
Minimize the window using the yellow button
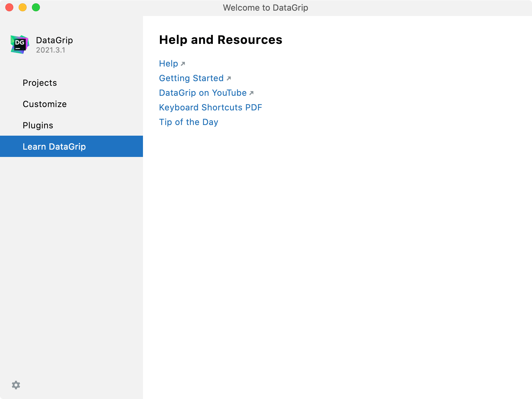(x=23, y=7)
